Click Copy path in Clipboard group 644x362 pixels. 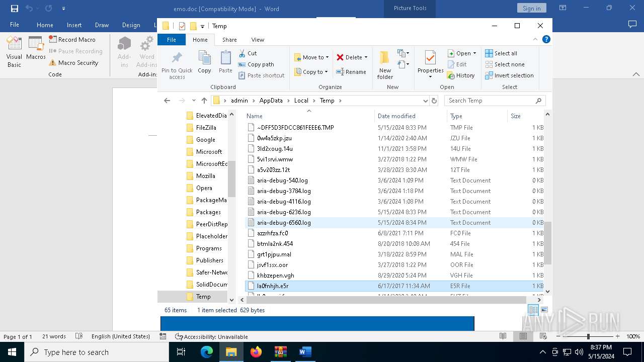tap(256, 64)
